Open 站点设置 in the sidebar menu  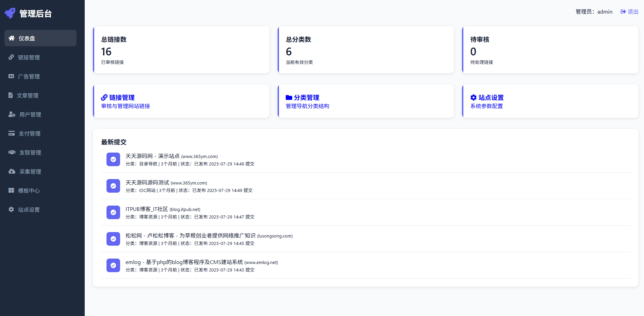coord(29,210)
